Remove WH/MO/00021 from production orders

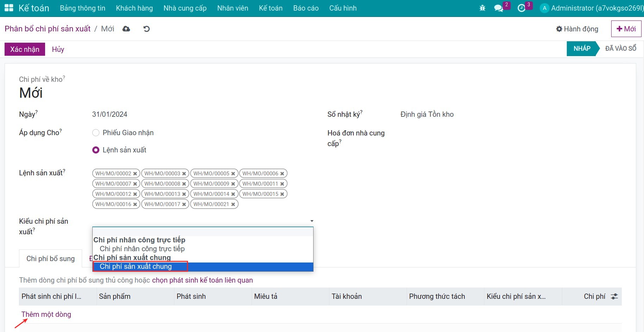[x=233, y=204]
